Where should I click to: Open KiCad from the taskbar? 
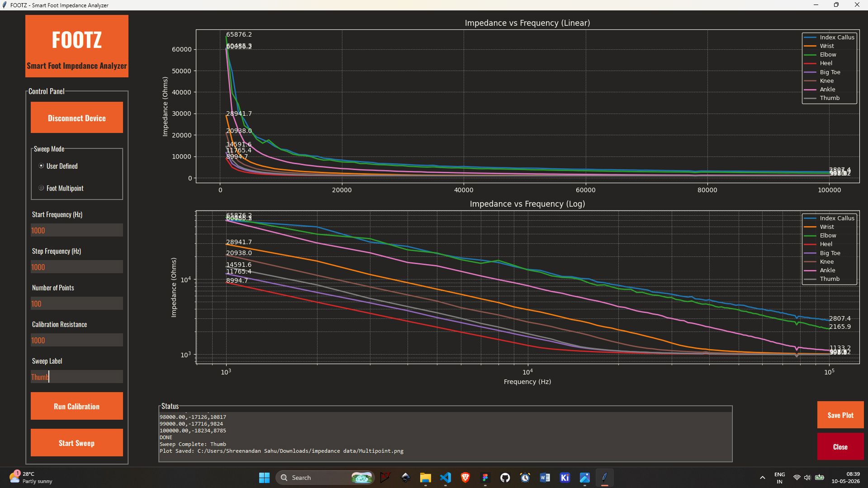pyautogui.click(x=564, y=478)
